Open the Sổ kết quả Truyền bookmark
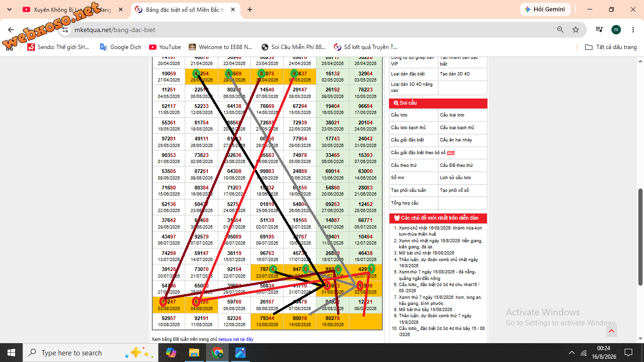 click(366, 47)
